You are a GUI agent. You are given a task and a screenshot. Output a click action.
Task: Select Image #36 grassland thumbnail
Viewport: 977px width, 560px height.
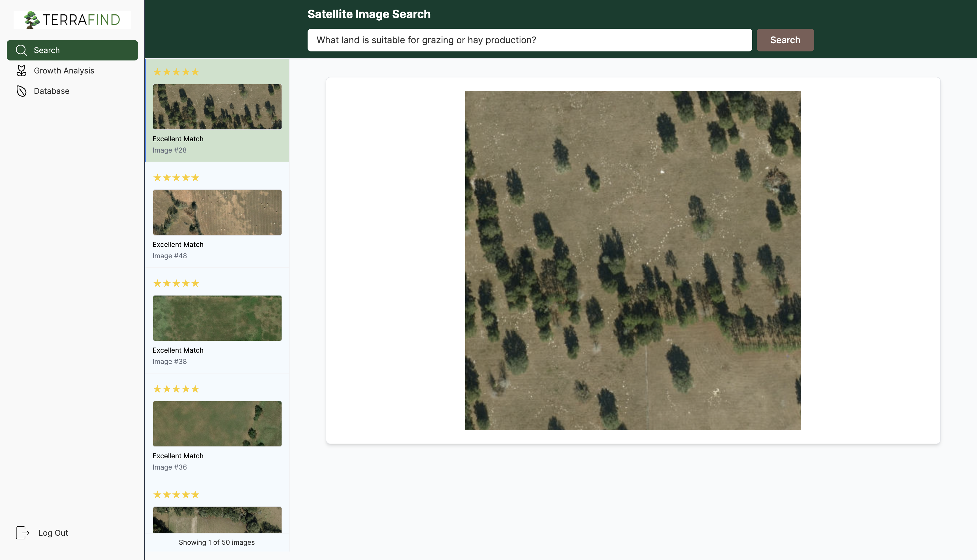click(x=217, y=424)
